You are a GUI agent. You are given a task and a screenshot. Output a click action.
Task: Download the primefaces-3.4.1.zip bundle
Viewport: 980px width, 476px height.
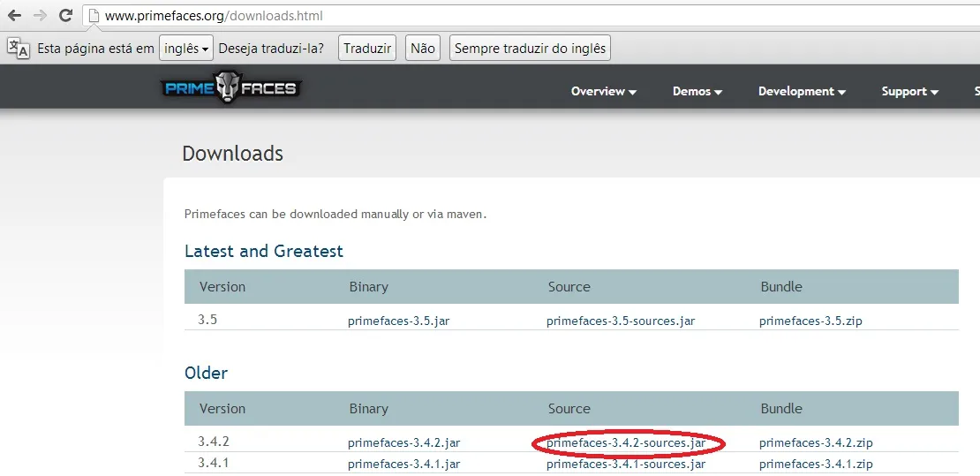click(x=816, y=465)
